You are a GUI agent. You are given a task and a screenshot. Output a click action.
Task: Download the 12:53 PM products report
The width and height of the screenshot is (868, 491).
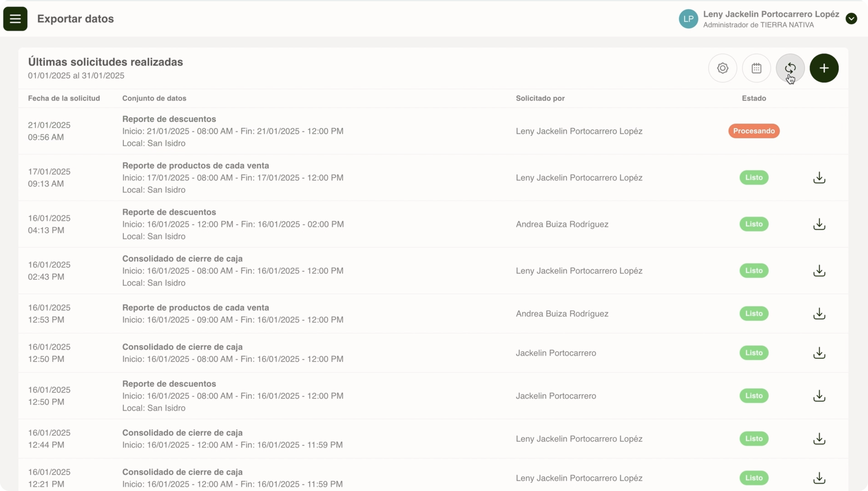[819, 314]
